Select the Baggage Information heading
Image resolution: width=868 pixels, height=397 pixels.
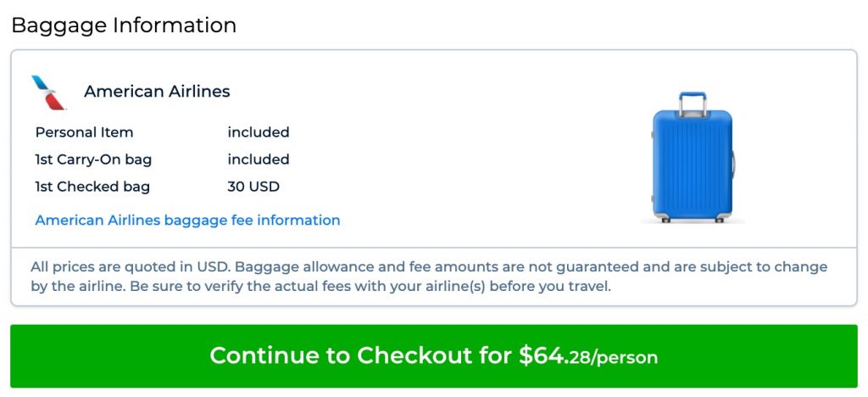(x=124, y=25)
